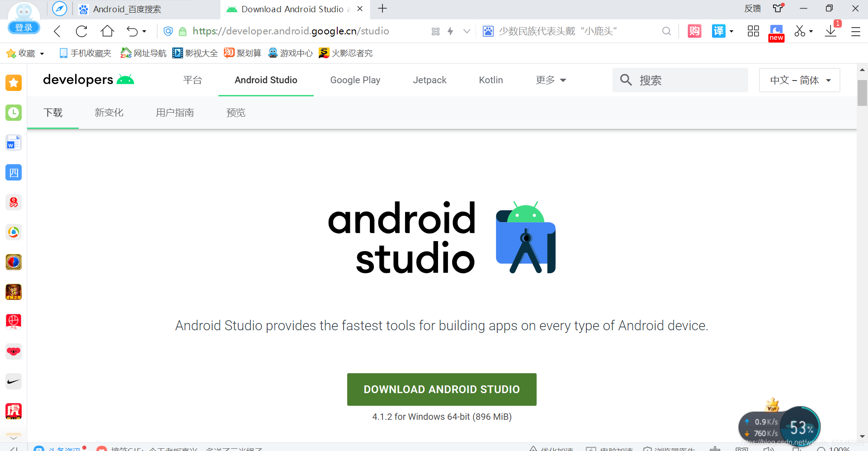Click the sidebar orange star favorites icon
The width and height of the screenshot is (868, 451).
click(14, 83)
